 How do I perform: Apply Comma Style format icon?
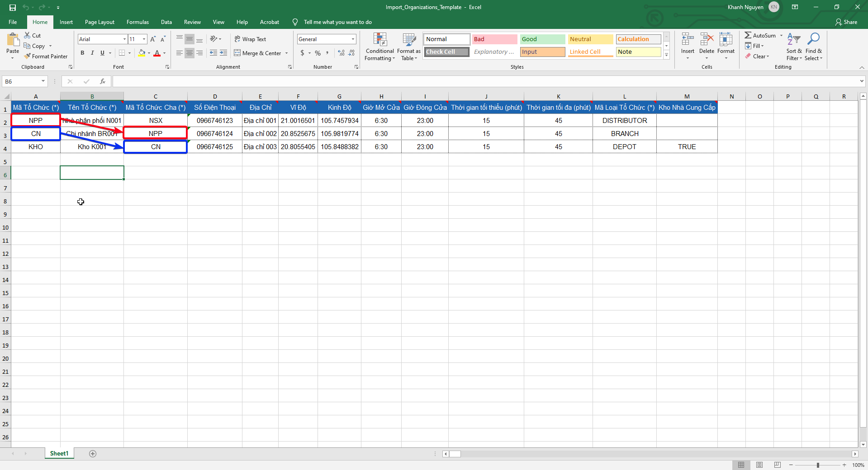[327, 53]
